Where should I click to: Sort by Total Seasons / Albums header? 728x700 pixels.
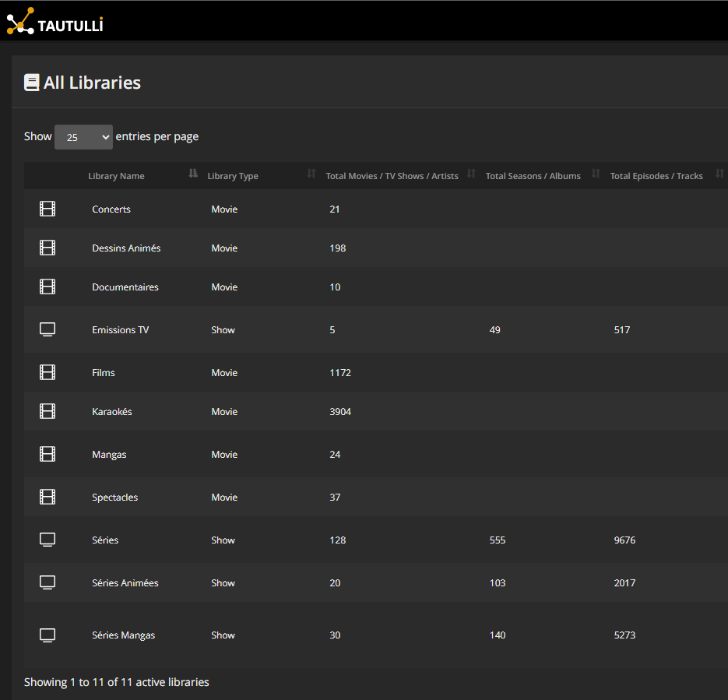(x=533, y=176)
